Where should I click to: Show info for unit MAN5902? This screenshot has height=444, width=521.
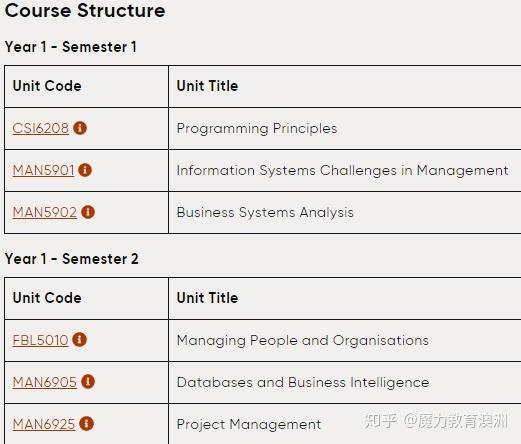click(88, 212)
